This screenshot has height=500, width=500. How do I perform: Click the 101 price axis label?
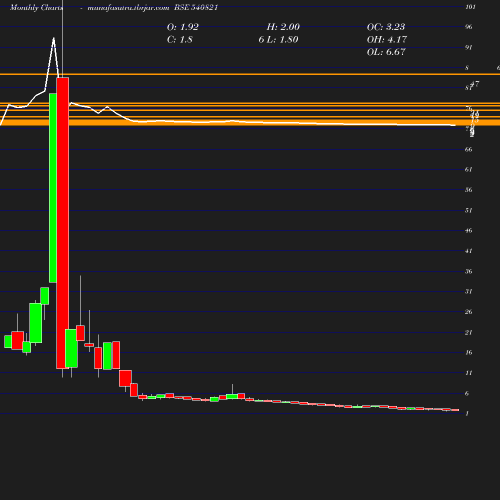click(x=470, y=7)
